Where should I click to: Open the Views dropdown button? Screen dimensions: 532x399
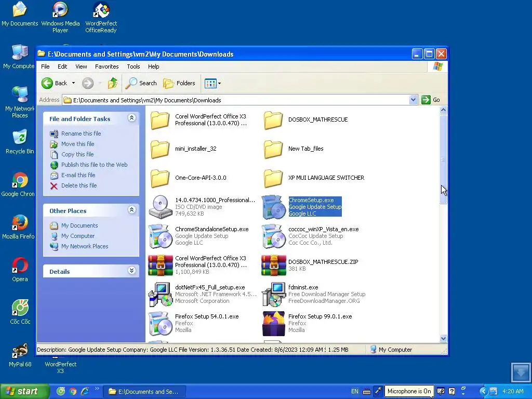click(212, 83)
